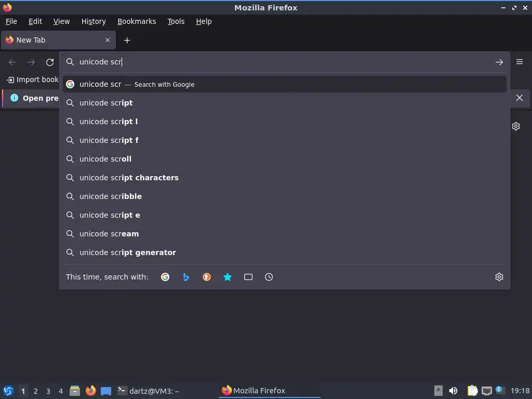Screen dimensions: 532x399
Task: Open the Help menu
Action: [204, 21]
